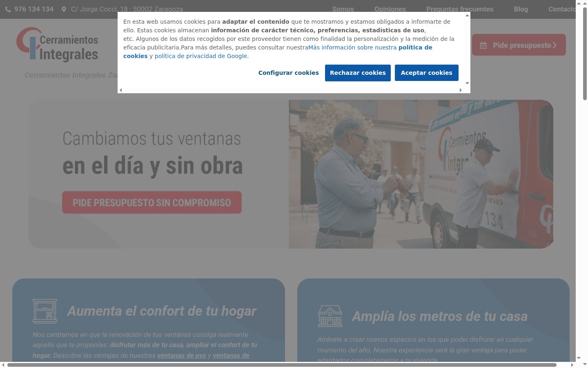Click the page horizontal scrollbar right arrow
Screen dimensions: 588x368
pyautogui.click(x=572, y=365)
